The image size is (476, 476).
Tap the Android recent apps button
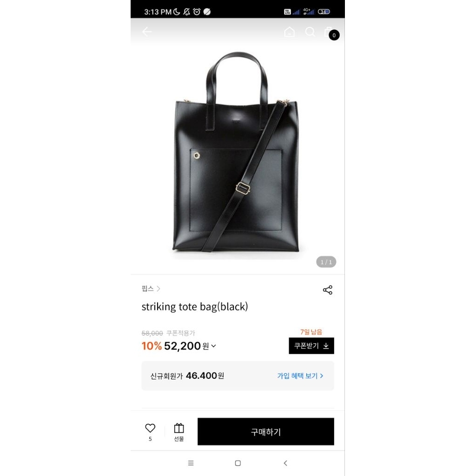point(191,463)
